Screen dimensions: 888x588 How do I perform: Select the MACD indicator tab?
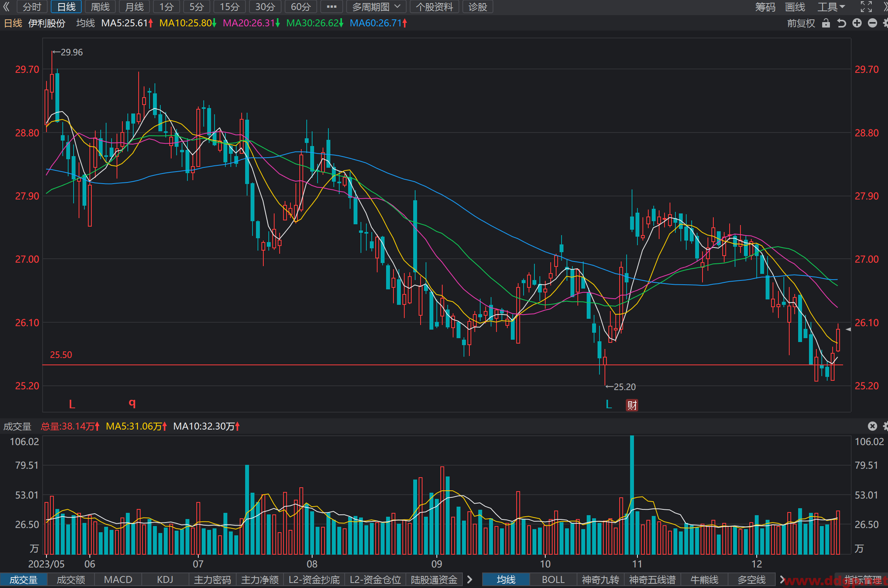(x=118, y=579)
